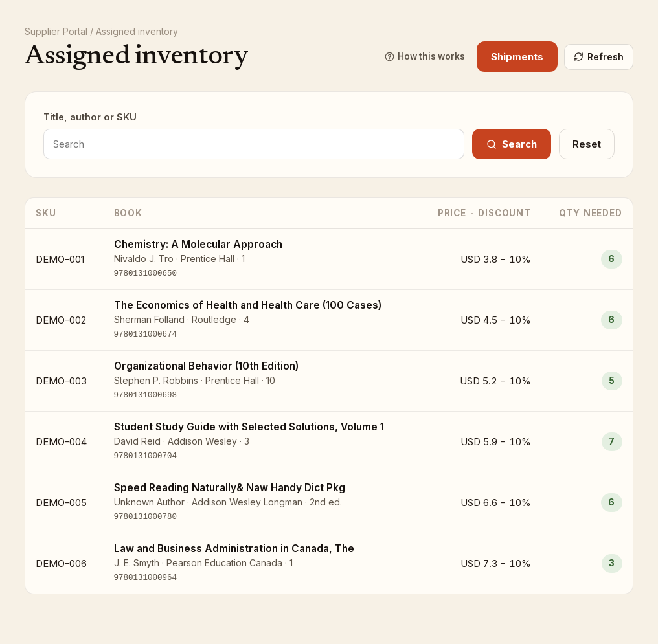
Task: Open the Shipments page
Action: (x=517, y=56)
